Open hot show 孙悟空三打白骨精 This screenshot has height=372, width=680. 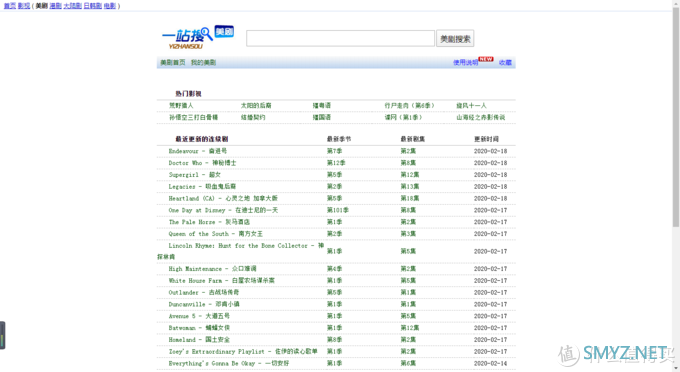tap(193, 117)
